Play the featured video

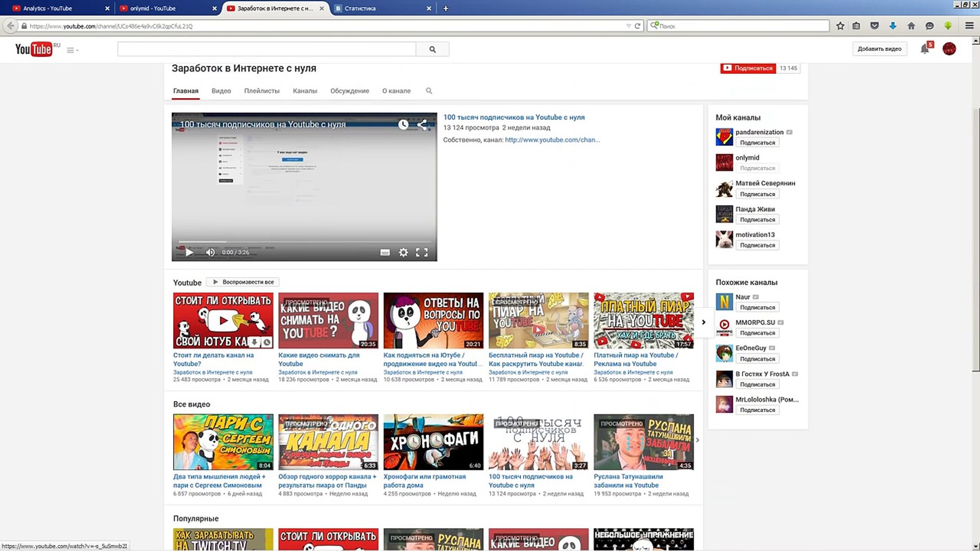pyautogui.click(x=189, y=253)
